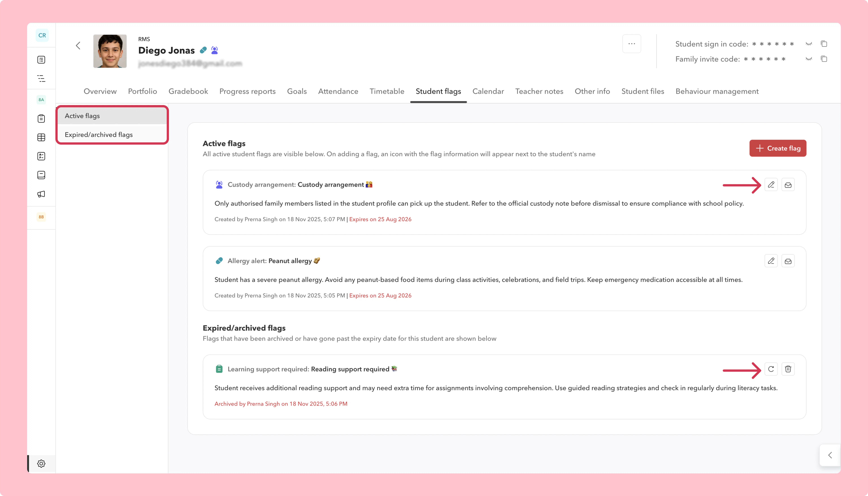Image resolution: width=868 pixels, height=496 pixels.
Task: Open the Progress reports tab
Action: coord(247,91)
